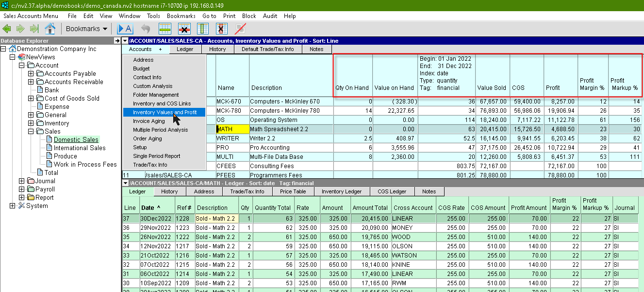Open the top pane's title dropdown arrow

pos(125,41)
